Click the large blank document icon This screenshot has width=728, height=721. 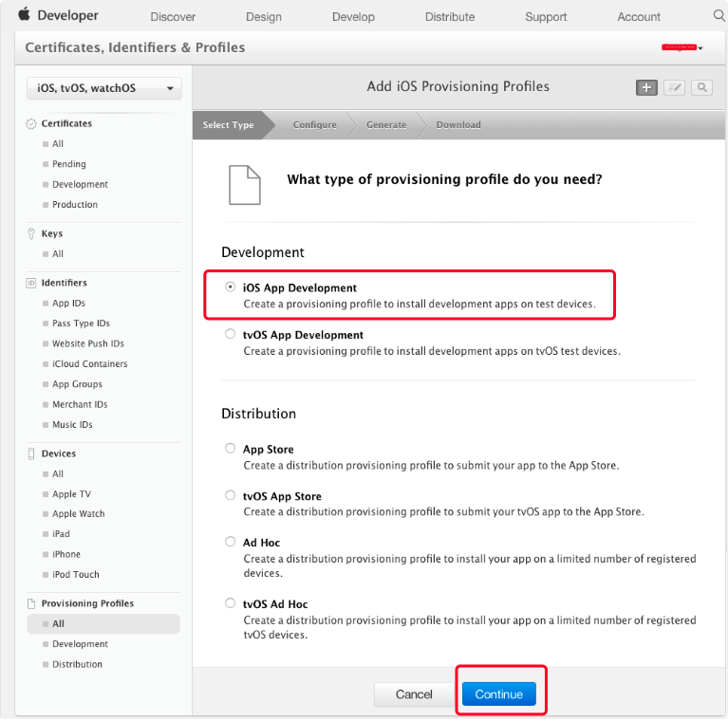click(x=245, y=185)
